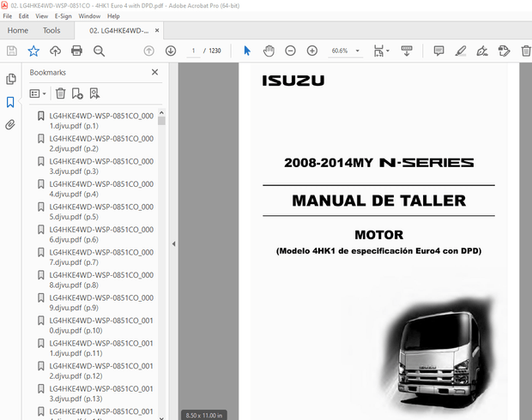Zoom in with plus button
The width and height of the screenshot is (532, 420).
[x=312, y=51]
